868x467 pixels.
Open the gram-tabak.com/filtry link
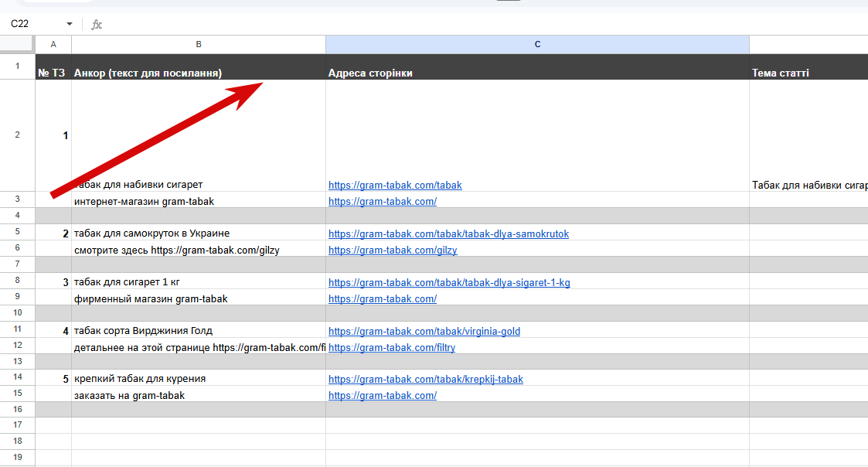coord(392,347)
